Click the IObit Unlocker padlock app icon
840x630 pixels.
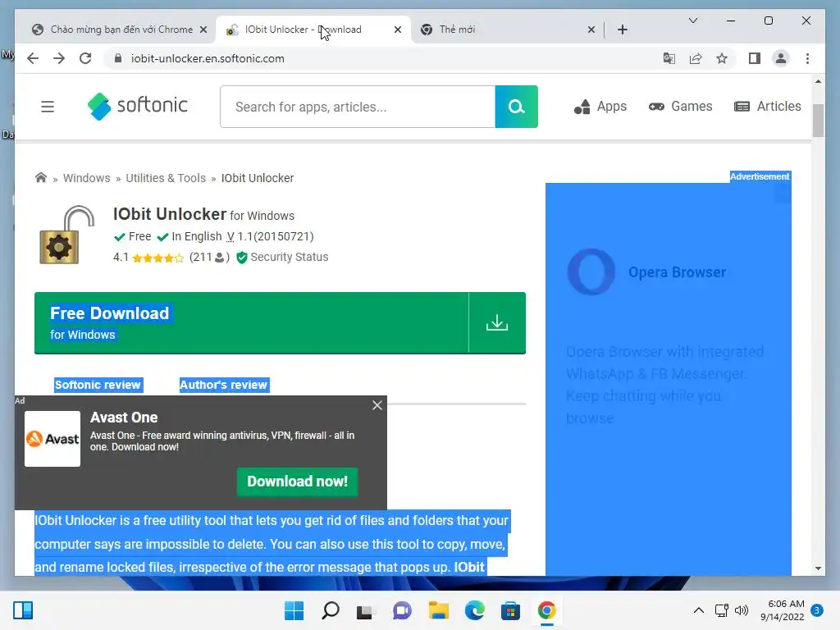66,235
